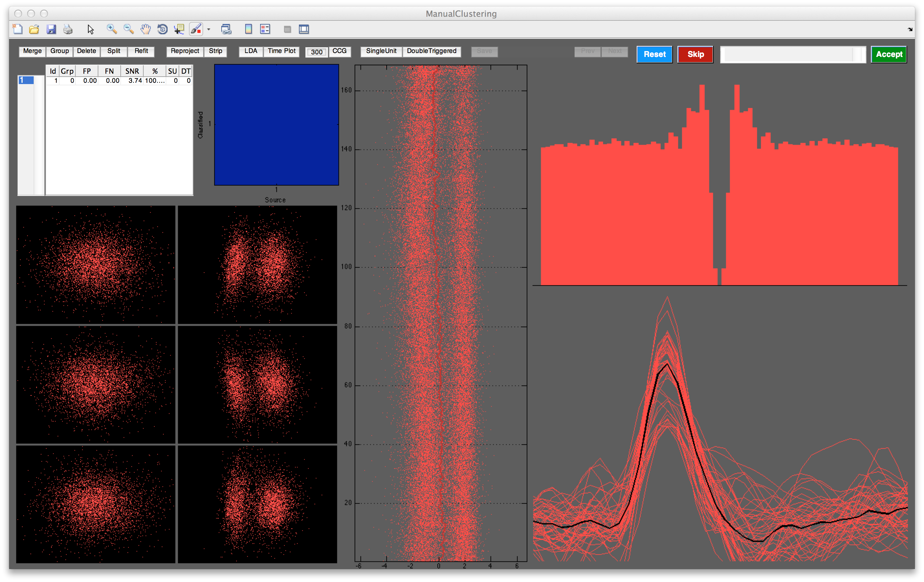Click the Refit button
This screenshot has height=582, width=924.
point(141,51)
